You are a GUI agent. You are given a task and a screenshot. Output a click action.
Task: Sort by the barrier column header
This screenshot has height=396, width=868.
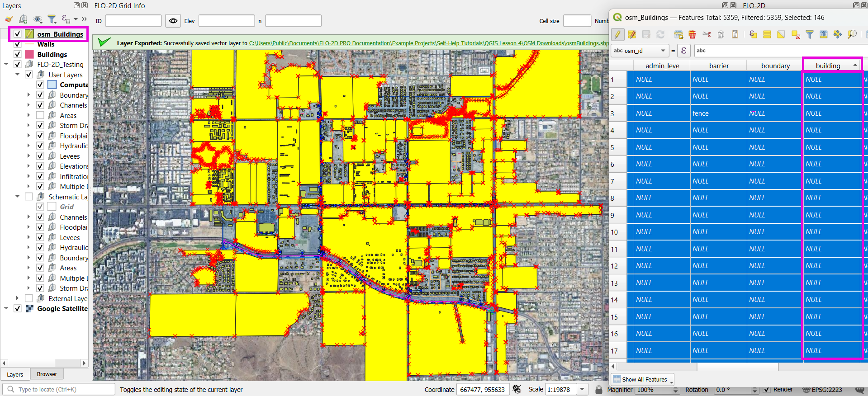coord(718,66)
